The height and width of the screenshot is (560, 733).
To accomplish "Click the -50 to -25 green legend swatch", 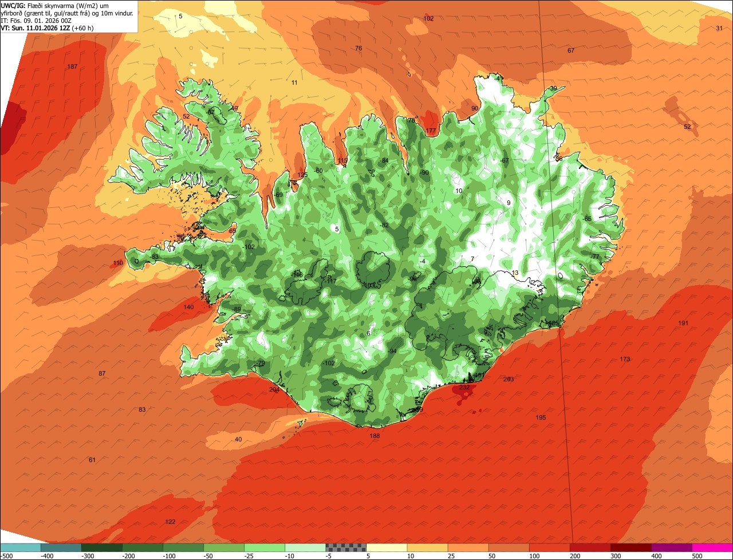I will [x=223, y=547].
